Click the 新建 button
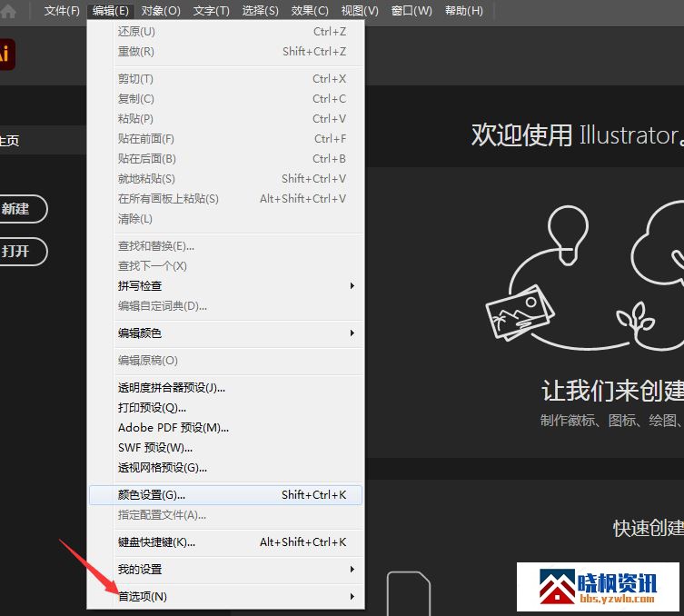Image resolution: width=684 pixels, height=616 pixels. pos(16,209)
